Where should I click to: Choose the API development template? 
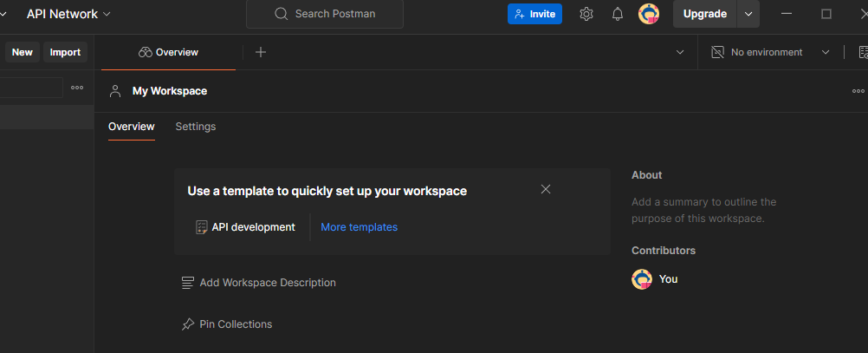click(x=246, y=227)
